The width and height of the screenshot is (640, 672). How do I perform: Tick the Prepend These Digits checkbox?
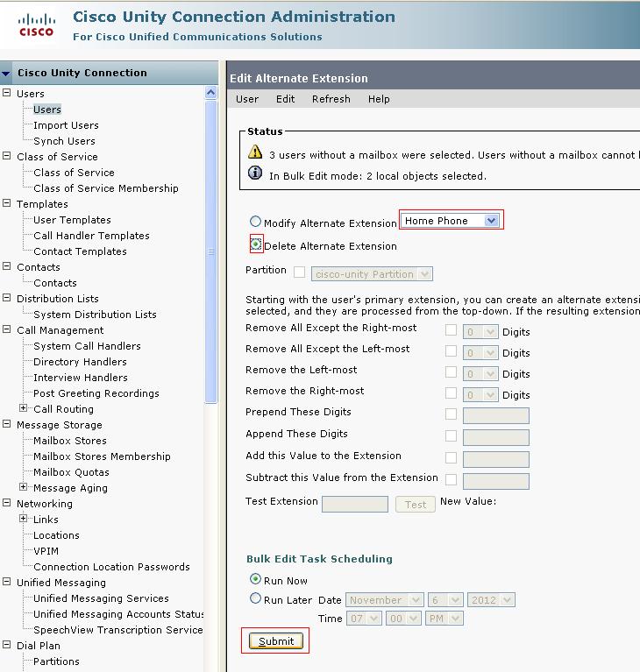coord(451,414)
